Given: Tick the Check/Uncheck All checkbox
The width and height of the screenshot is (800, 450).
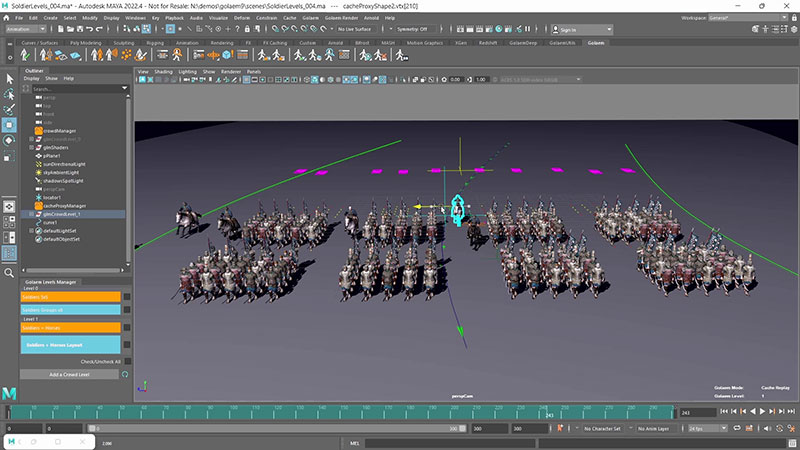Looking at the screenshot, I should pos(126,361).
